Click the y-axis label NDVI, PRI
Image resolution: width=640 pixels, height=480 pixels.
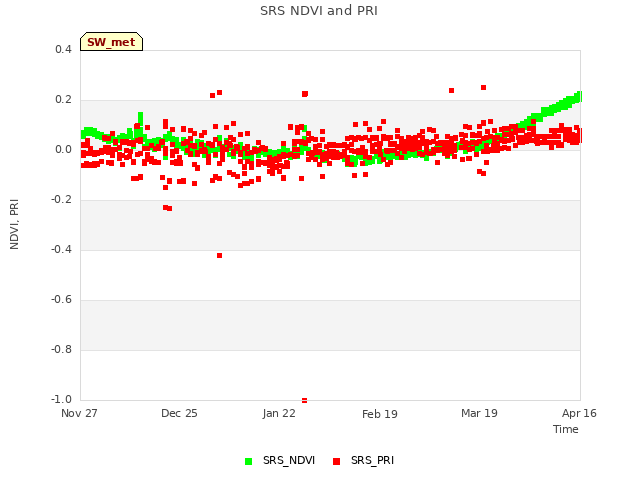(14, 224)
